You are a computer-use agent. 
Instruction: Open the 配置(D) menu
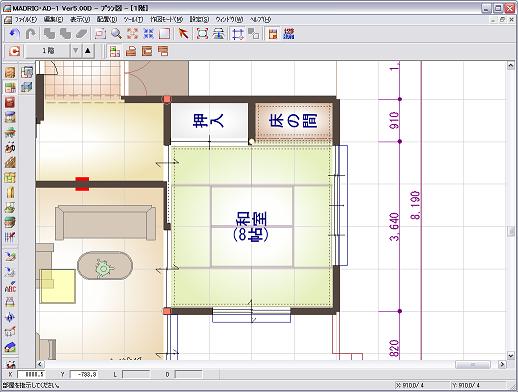pyautogui.click(x=107, y=19)
